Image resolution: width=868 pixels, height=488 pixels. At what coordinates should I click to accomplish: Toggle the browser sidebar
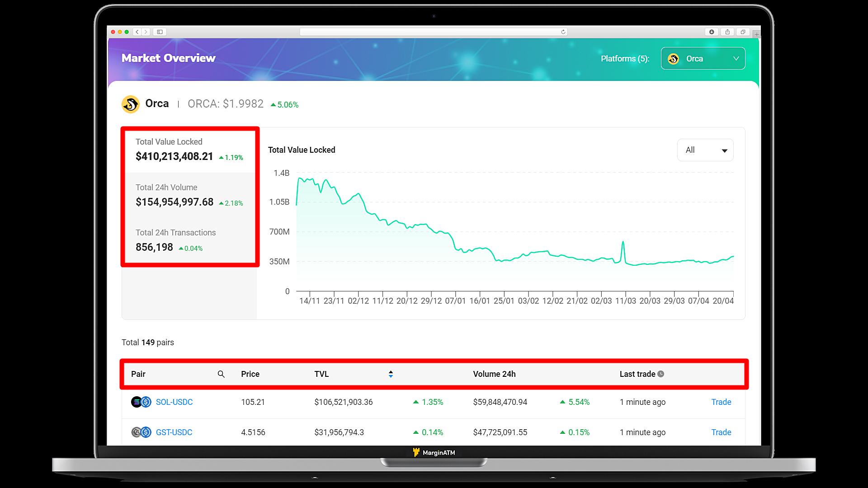tap(160, 32)
